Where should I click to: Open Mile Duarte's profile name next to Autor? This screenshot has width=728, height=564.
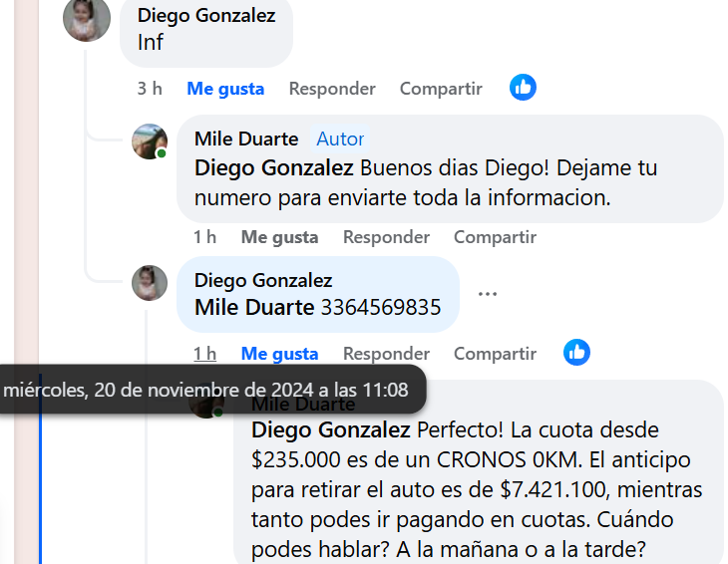(246, 139)
